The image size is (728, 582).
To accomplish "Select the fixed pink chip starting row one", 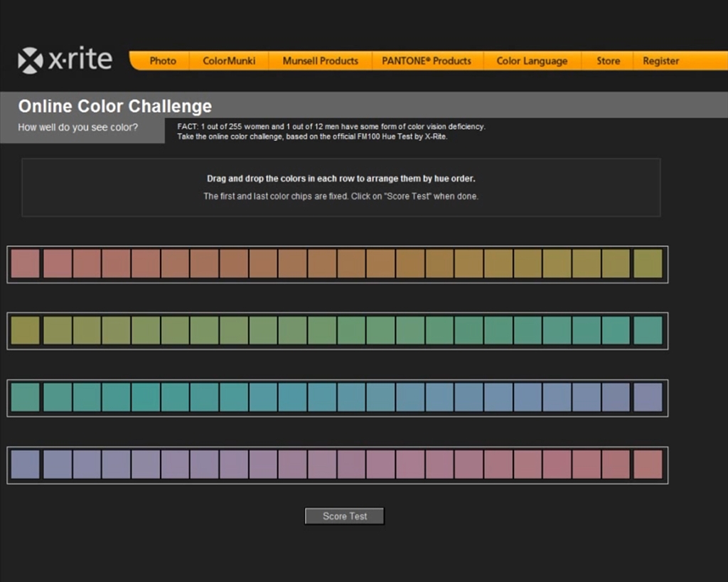I will point(25,264).
